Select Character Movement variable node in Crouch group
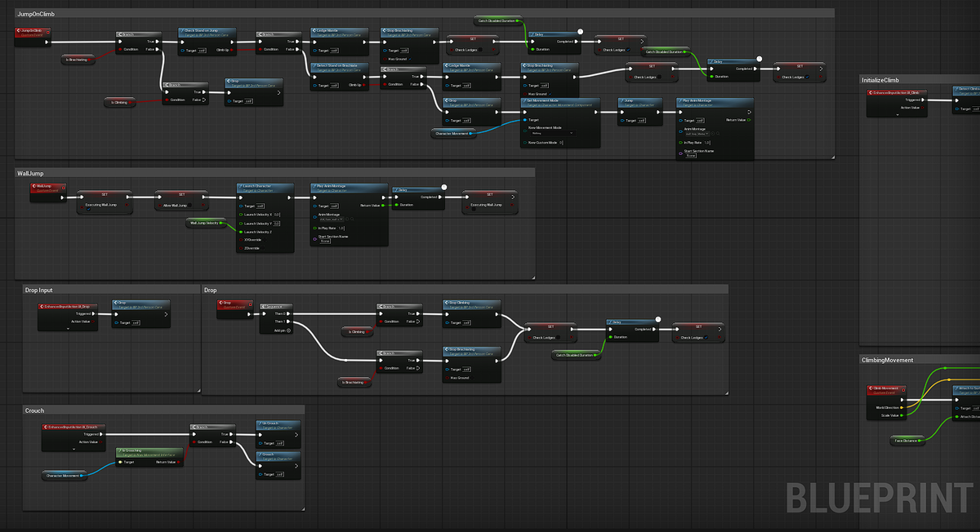Viewport: 980px width, 532px height. coord(64,475)
